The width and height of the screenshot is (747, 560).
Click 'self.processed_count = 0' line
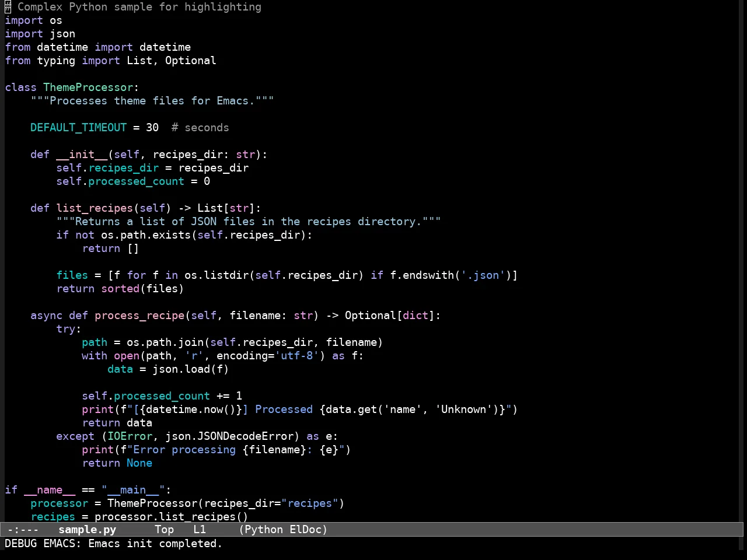click(x=133, y=181)
